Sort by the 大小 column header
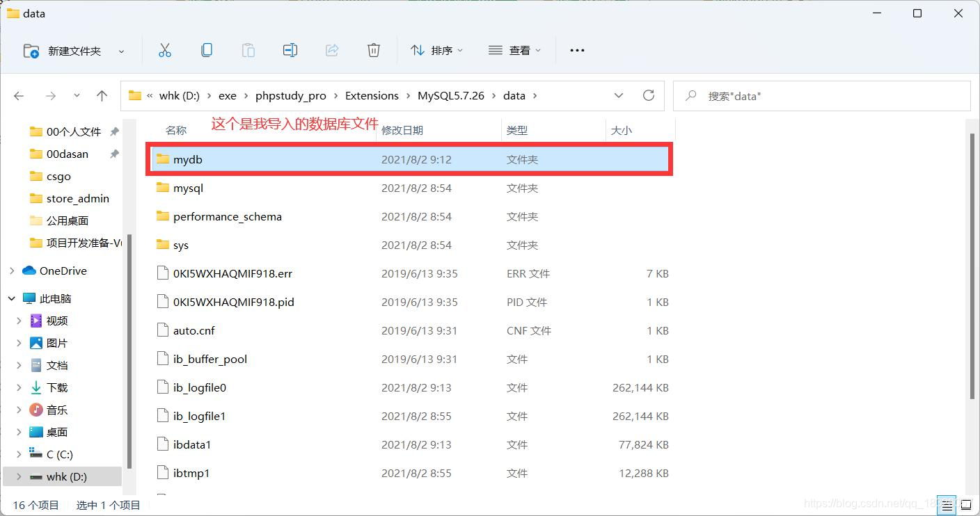The width and height of the screenshot is (980, 516). coord(622,130)
